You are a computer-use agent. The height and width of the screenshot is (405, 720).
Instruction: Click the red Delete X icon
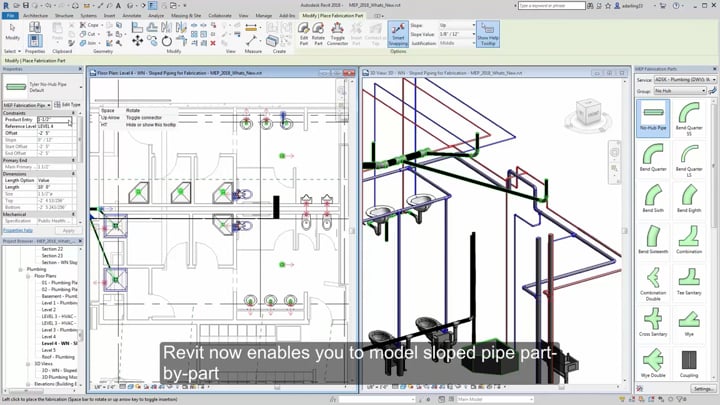pos(213,43)
